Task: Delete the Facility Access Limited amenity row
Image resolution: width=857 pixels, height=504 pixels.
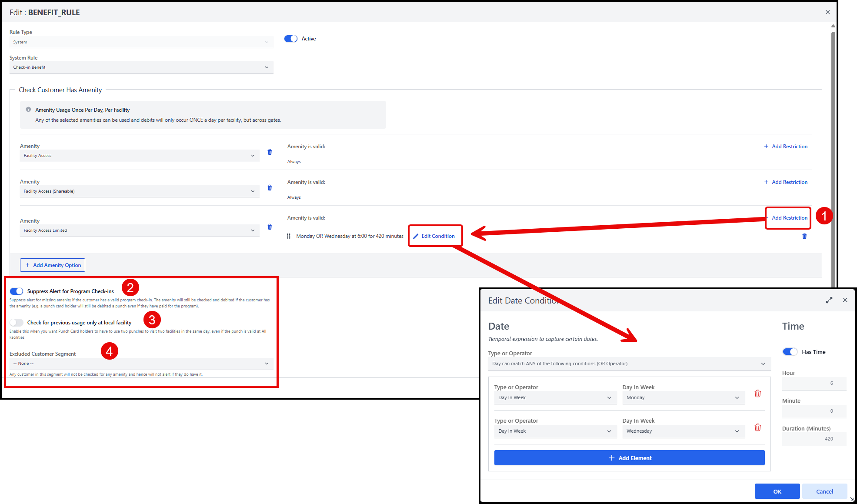Action: point(270,227)
